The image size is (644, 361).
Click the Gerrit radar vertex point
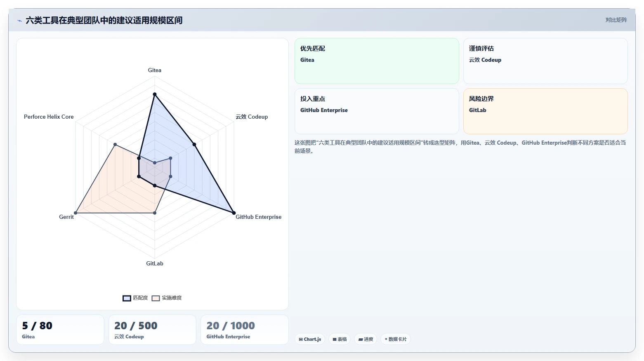click(75, 213)
